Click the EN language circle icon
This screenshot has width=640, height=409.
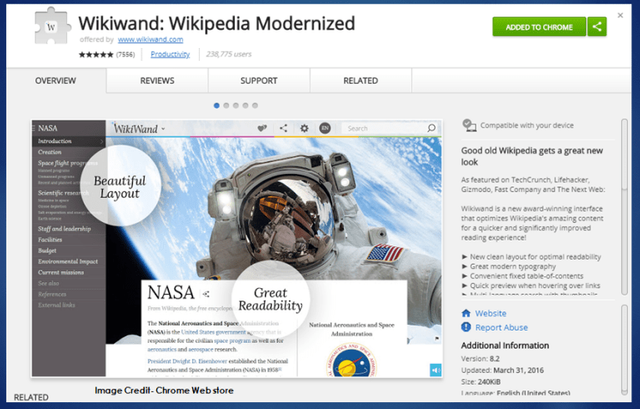tap(325, 128)
